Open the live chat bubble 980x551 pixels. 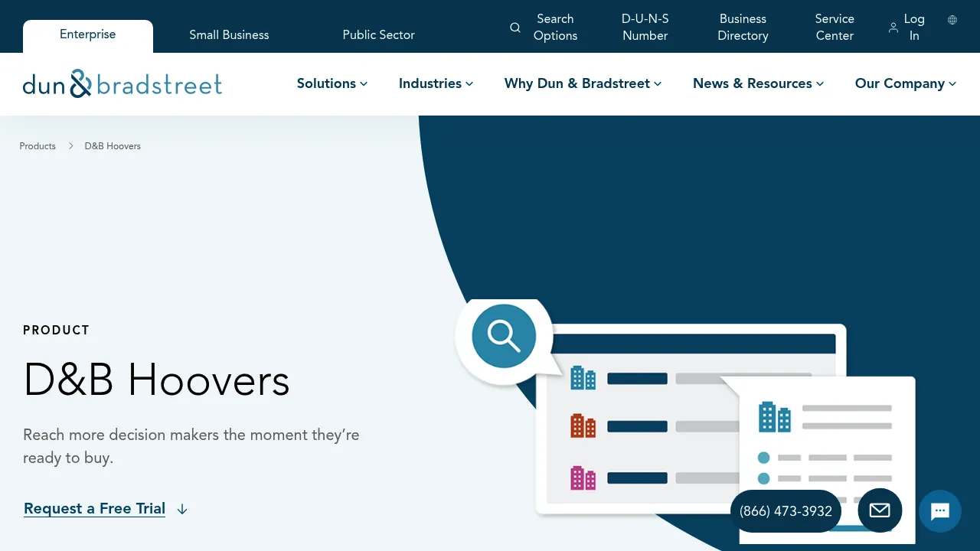(940, 511)
